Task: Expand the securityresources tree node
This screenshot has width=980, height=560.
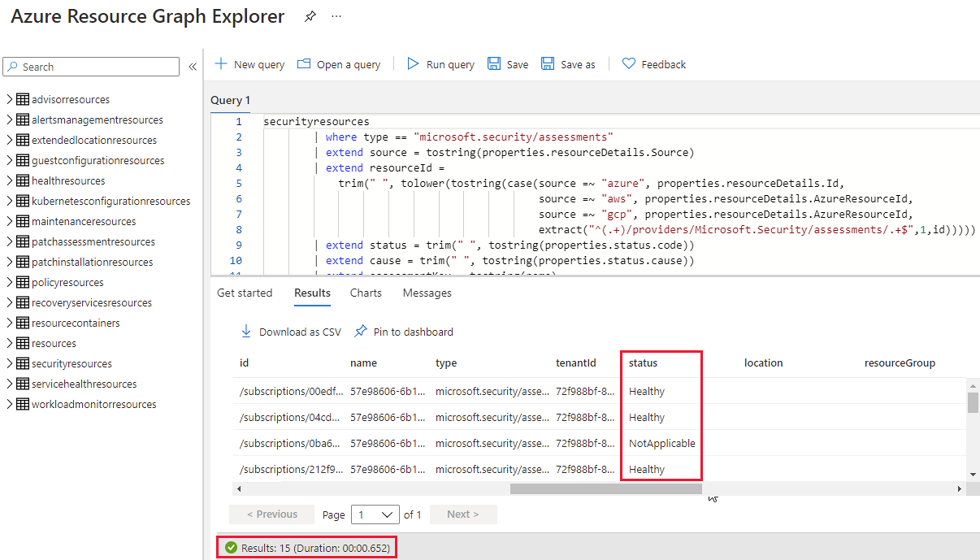Action: point(10,363)
